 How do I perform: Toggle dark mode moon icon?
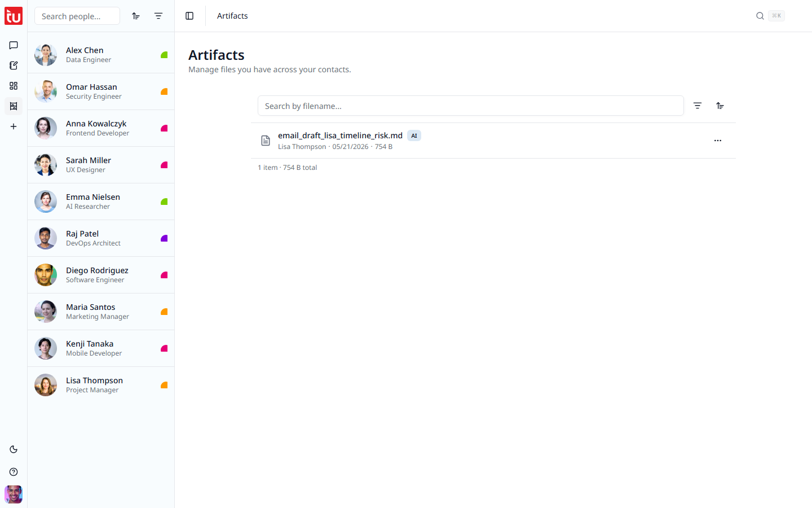pyautogui.click(x=14, y=449)
